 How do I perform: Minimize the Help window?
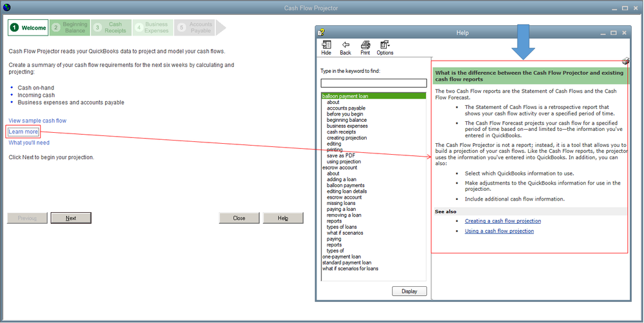tap(603, 33)
